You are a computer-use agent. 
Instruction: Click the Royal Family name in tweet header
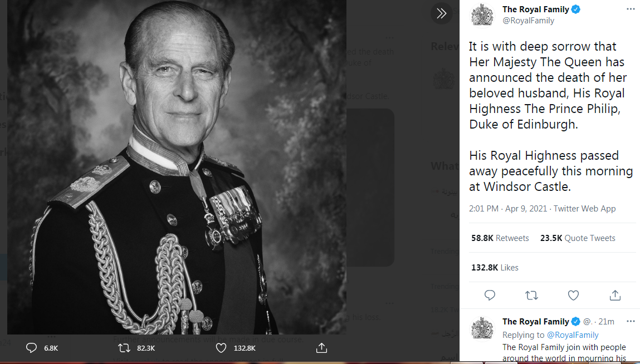tap(535, 9)
